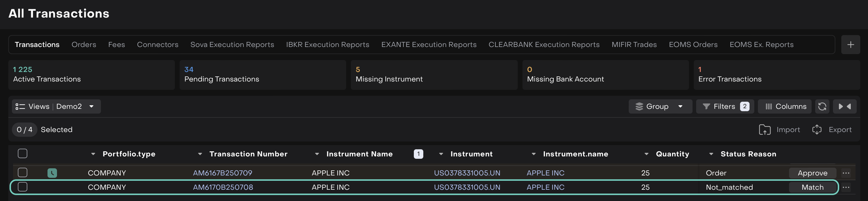Select the Pending Transactions summary card
Screen dimensions: 868x201
(x=262, y=75)
